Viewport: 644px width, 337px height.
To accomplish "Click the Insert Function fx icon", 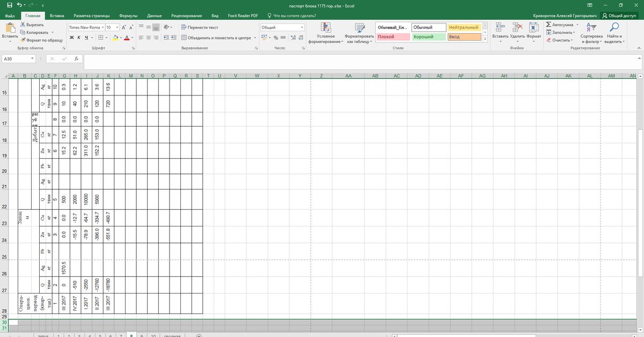I will pyautogui.click(x=76, y=58).
